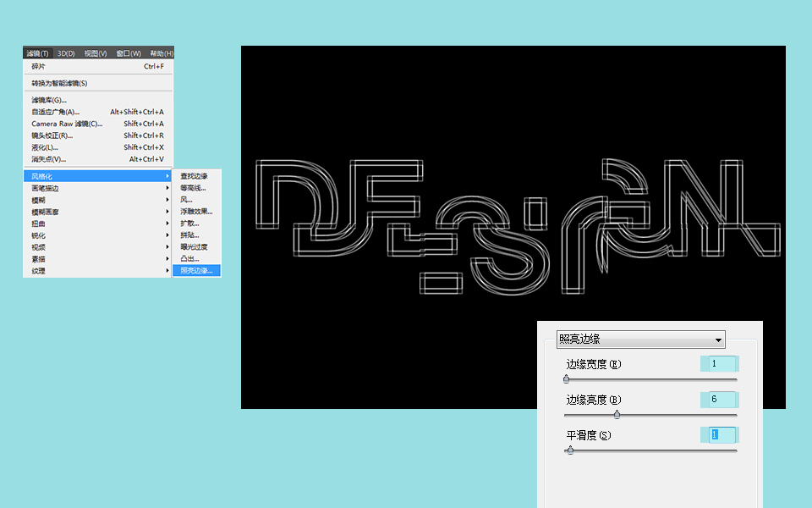Open the 滤镜(T) menu in menu bar
The image size is (812, 508).
38,53
